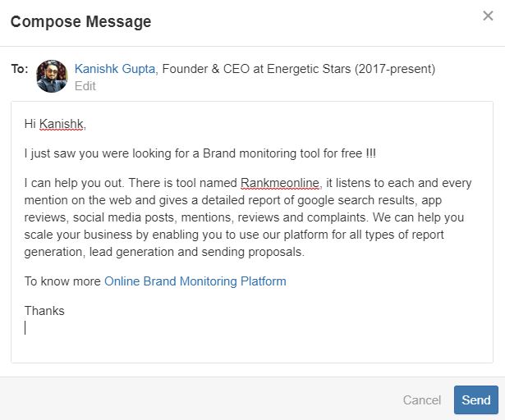Send the composed message
The width and height of the screenshot is (505, 420).
(x=476, y=400)
